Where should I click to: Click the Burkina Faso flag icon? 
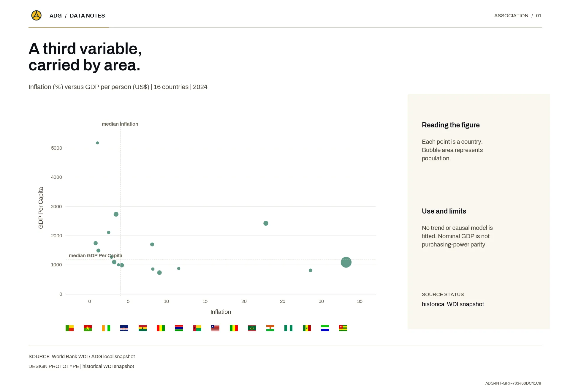pyautogui.click(x=88, y=328)
